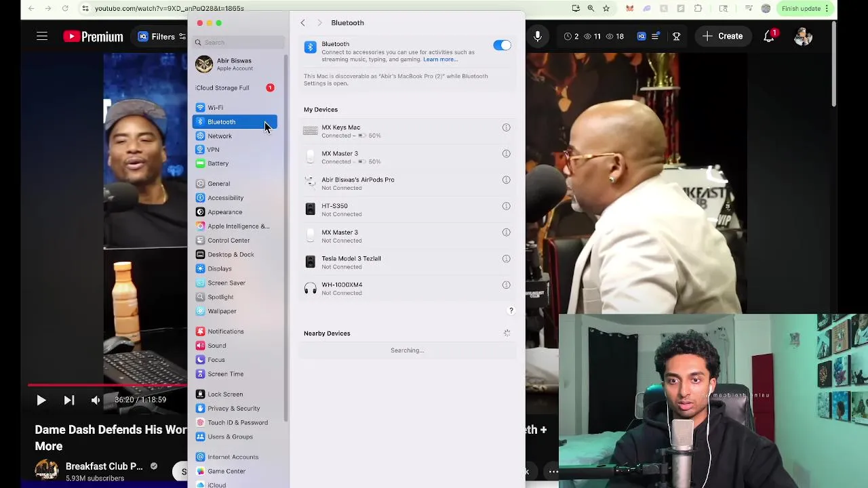Open Spotlight settings
The image size is (868, 488).
pos(235,297)
